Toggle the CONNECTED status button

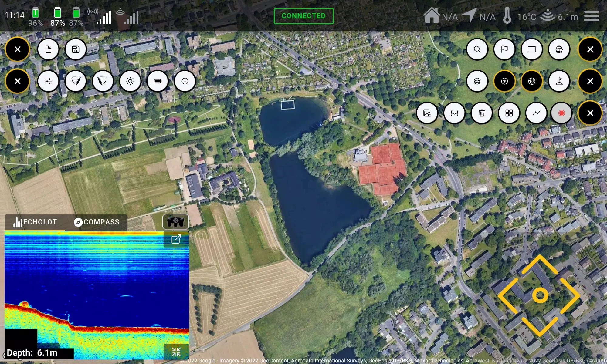(303, 15)
